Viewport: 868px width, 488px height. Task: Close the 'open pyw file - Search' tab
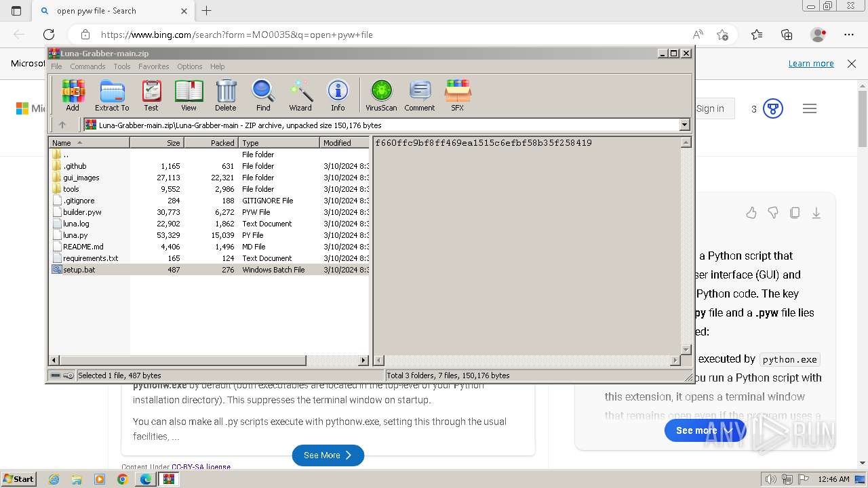(x=184, y=11)
